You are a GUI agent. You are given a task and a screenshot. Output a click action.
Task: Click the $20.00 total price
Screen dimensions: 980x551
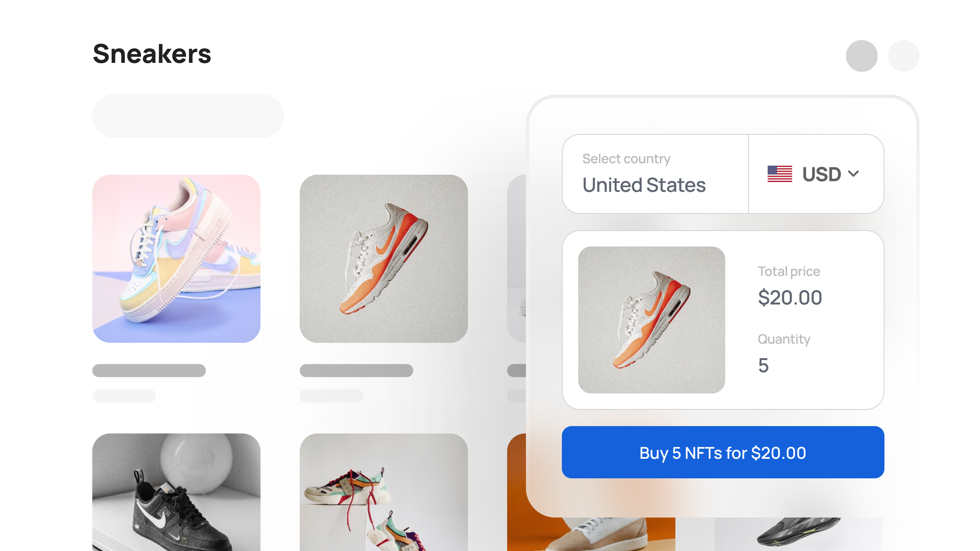click(790, 298)
